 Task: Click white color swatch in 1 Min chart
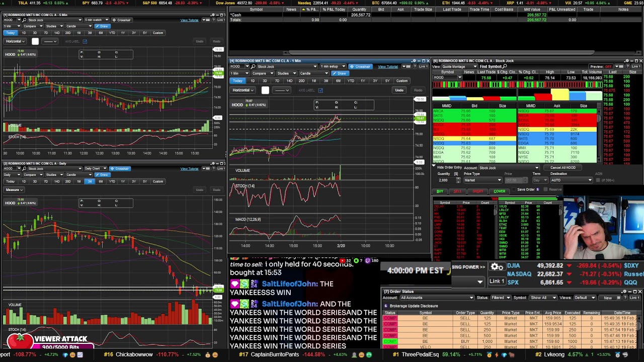coord(265,90)
